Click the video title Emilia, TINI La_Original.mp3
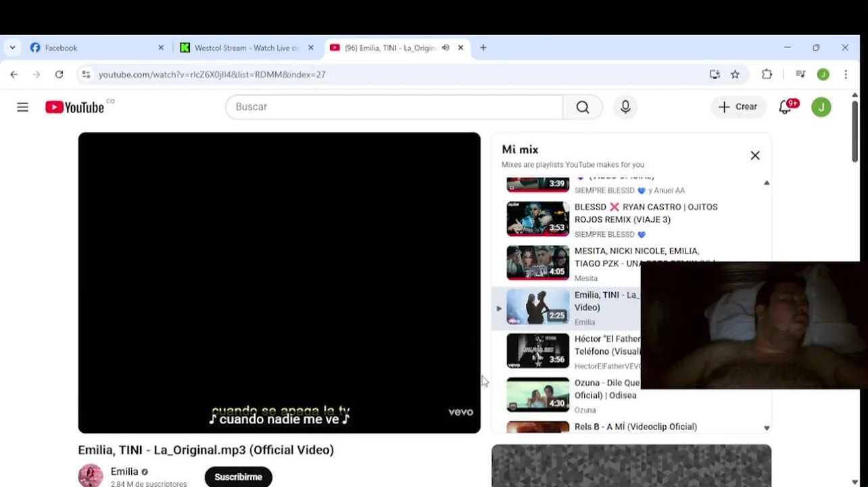 (206, 450)
